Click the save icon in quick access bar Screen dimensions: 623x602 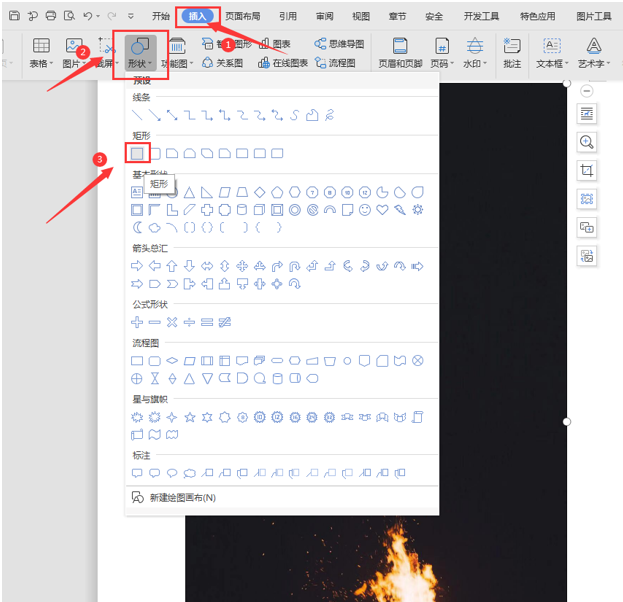point(14,16)
